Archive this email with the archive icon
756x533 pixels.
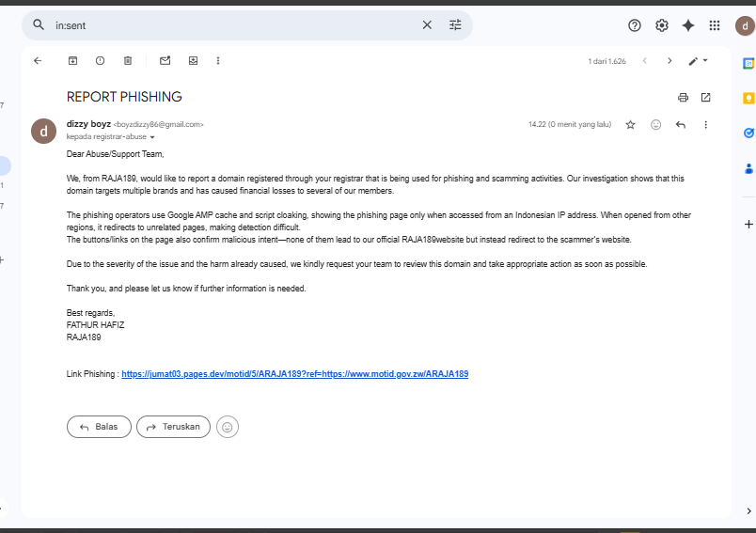(72, 61)
